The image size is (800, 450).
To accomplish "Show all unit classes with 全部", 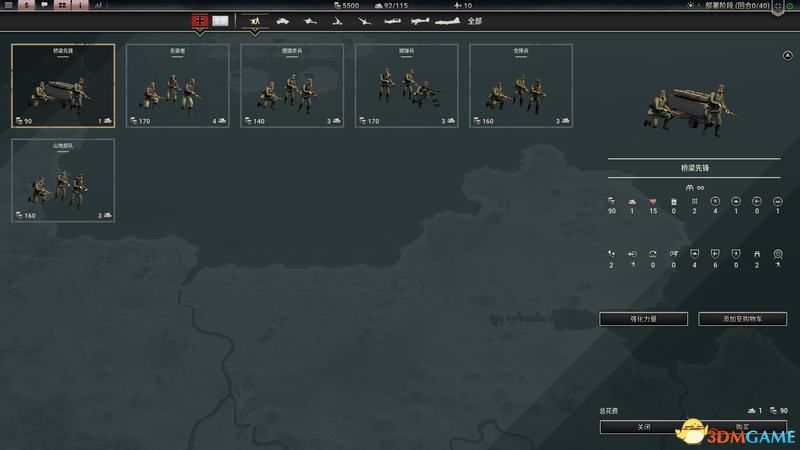I will tap(474, 21).
